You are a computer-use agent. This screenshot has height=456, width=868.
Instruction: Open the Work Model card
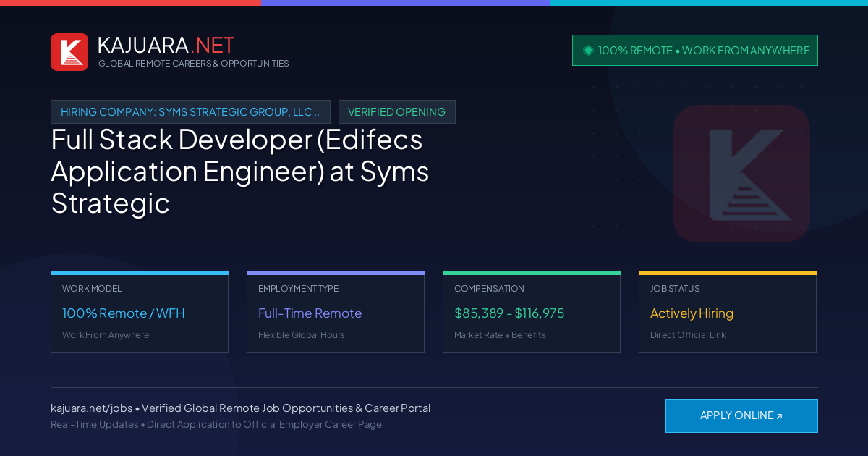tap(140, 312)
